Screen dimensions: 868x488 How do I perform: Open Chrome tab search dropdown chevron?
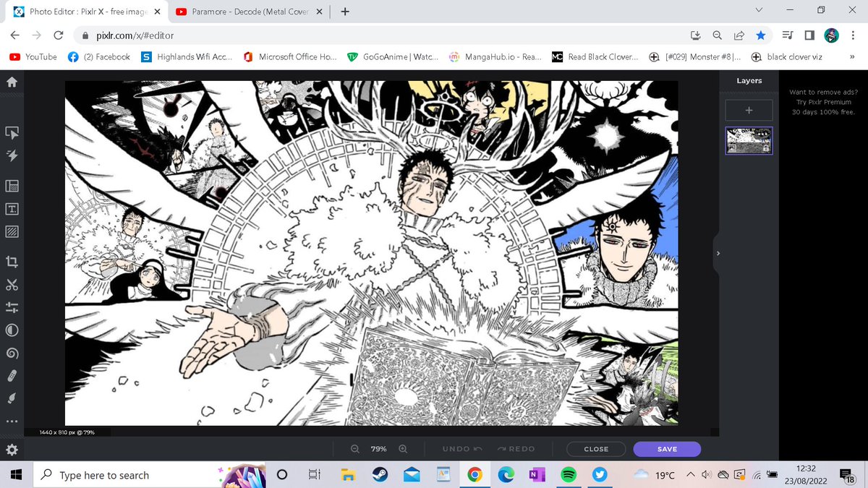point(758,10)
